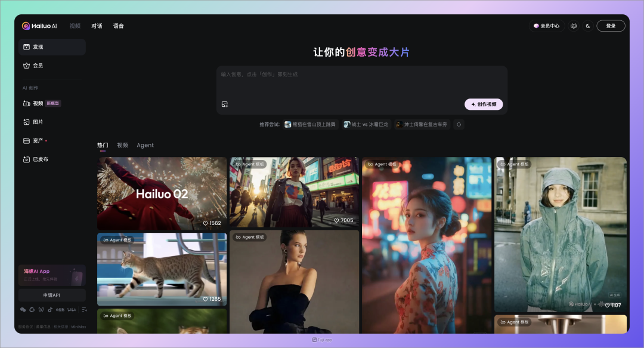Open the 对话 top navigation tab
644x348 pixels.
(97, 26)
